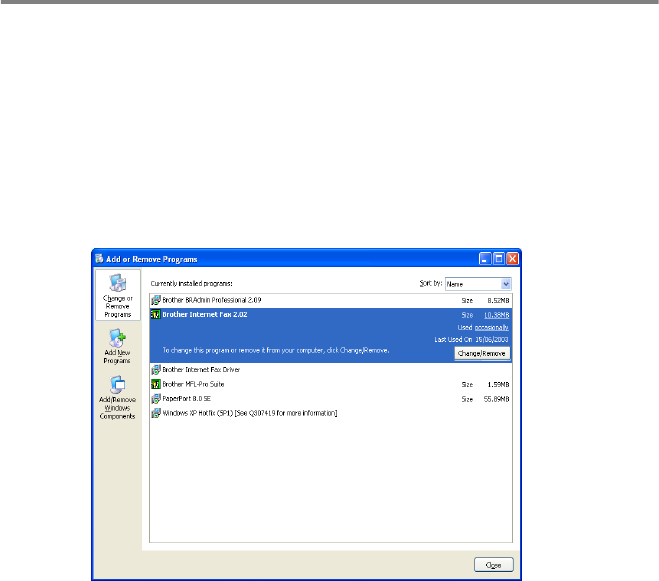Click the 1.59MB size value

tap(498, 385)
